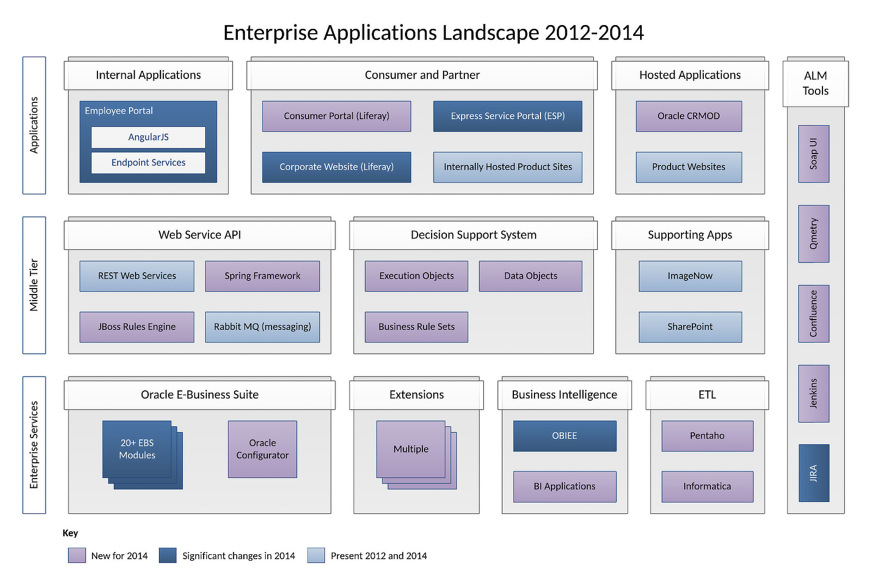The image size is (872, 588).
Task: Select the Business Intelligence header
Action: (564, 395)
